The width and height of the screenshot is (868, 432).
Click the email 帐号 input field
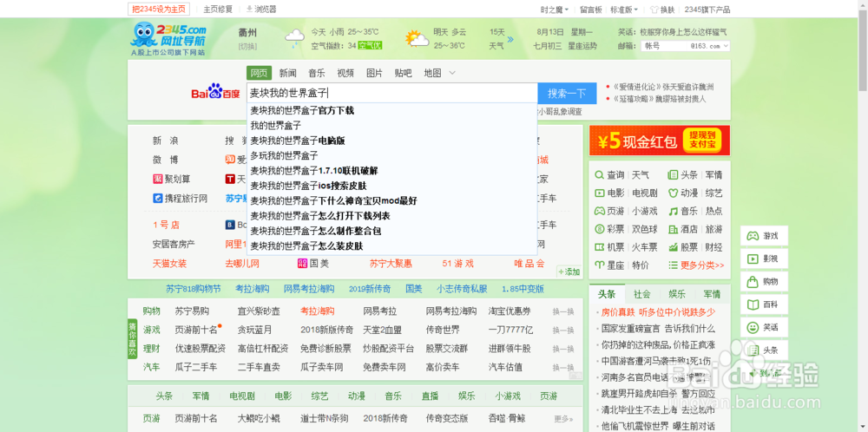[x=664, y=46]
